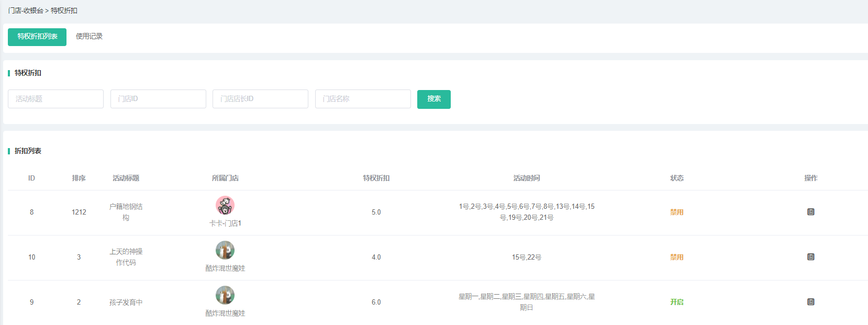Click the 排序 column header
This screenshot has width=868, height=325.
79,178
